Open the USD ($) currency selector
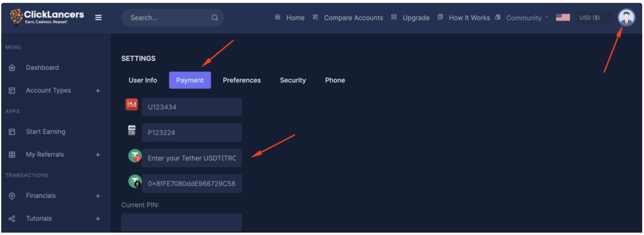The image size is (644, 235). coord(590,18)
